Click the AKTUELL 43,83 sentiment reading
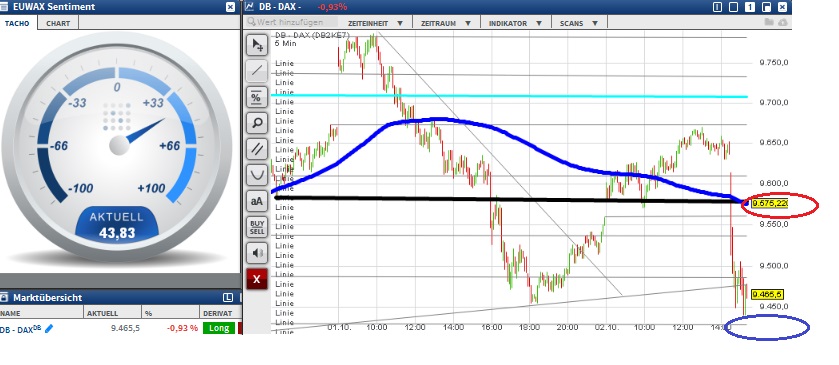 tap(117, 225)
